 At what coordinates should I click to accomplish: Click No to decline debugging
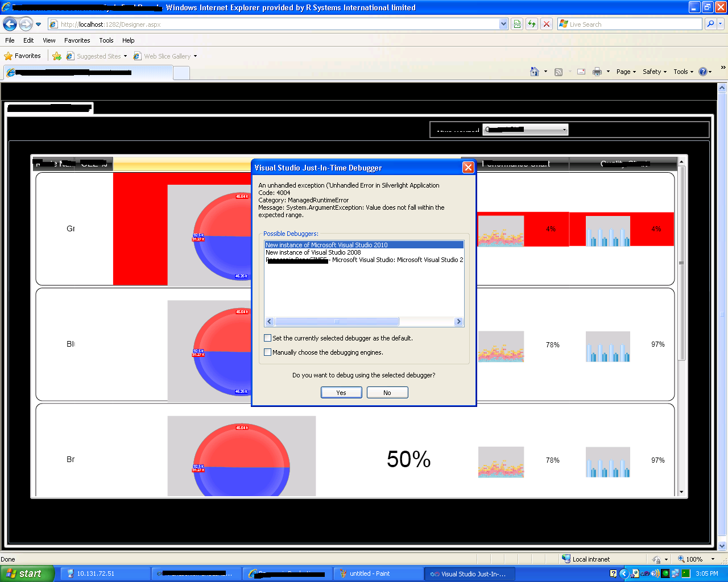pos(387,393)
